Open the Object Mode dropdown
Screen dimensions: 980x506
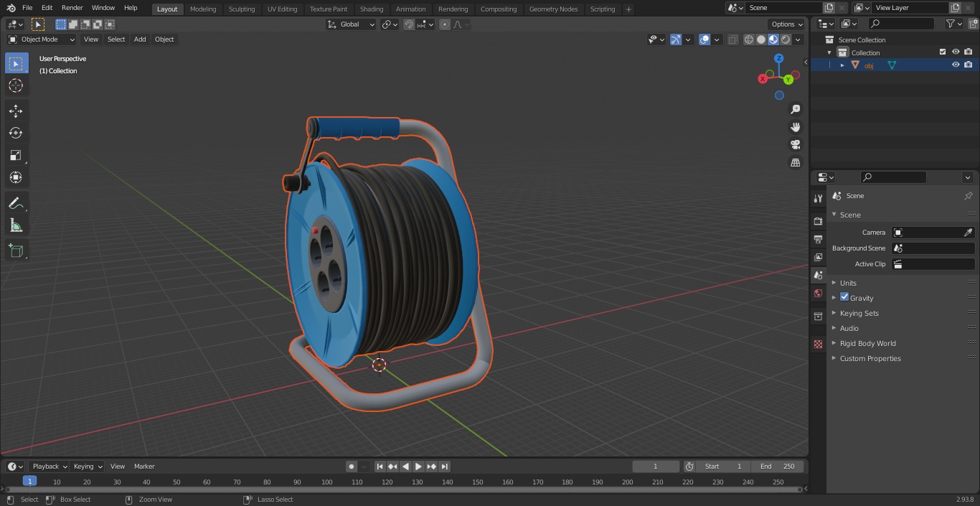pos(42,39)
